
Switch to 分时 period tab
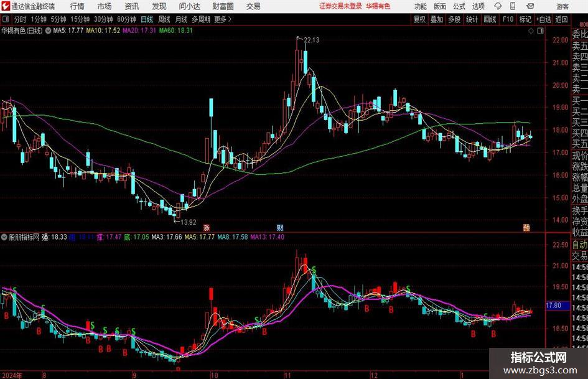[x=20, y=19]
